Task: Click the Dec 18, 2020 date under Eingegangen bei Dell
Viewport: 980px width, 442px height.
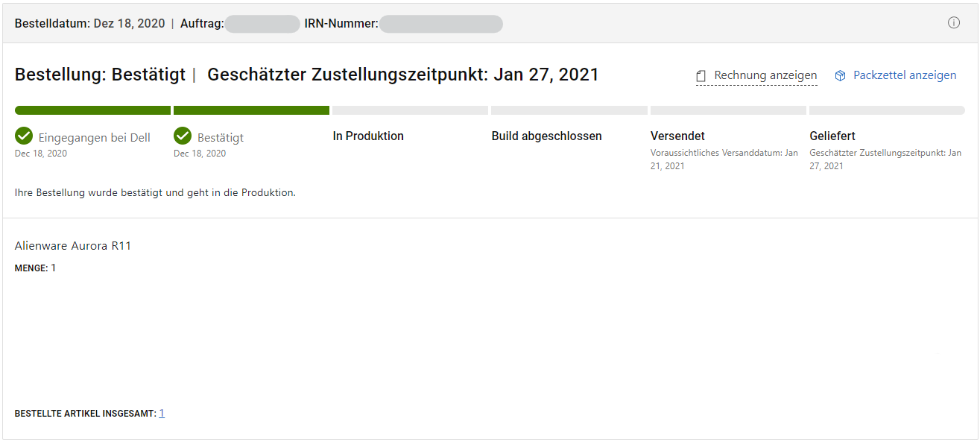Action: (x=41, y=154)
